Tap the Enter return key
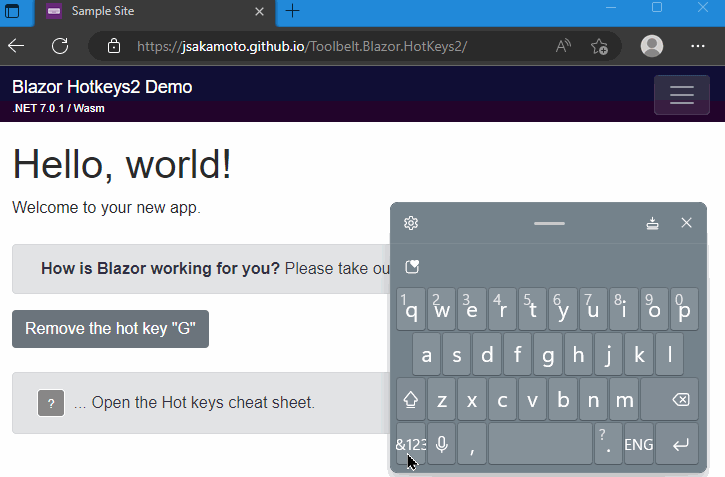 [677, 444]
